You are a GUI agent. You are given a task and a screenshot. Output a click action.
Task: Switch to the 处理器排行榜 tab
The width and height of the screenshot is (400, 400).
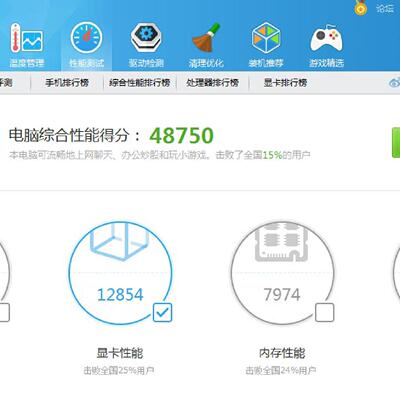pyautogui.click(x=212, y=82)
